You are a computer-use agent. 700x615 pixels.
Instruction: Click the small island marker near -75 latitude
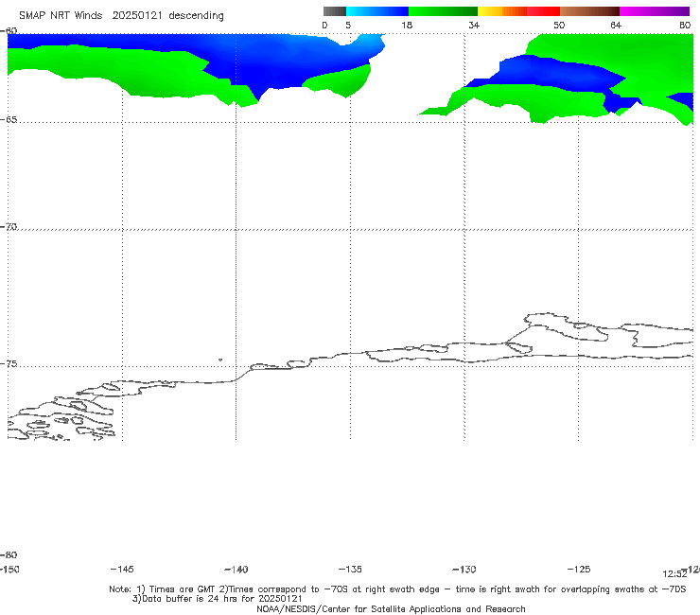point(220,360)
